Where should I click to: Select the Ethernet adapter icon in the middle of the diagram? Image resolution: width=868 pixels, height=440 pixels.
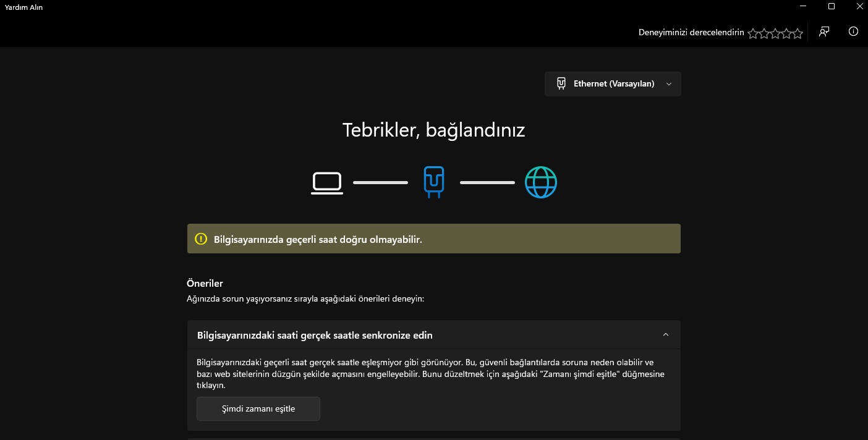point(434,182)
